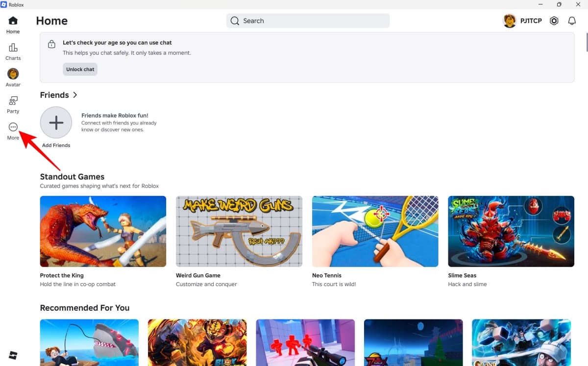This screenshot has height=366, width=588.
Task: Click the lock icon in chat banner
Action: [51, 44]
